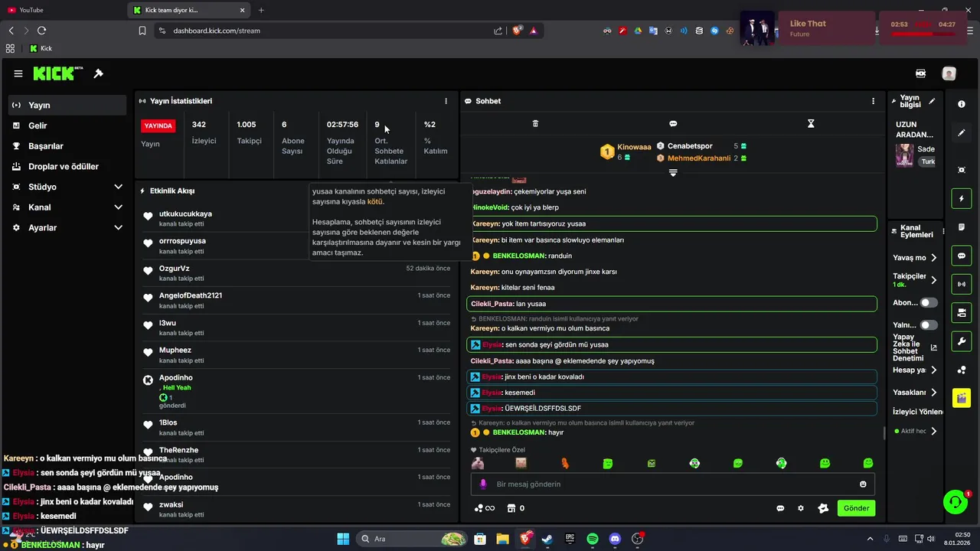The width and height of the screenshot is (980, 551).
Task: Open Discord from the Windows taskbar
Action: (615, 539)
